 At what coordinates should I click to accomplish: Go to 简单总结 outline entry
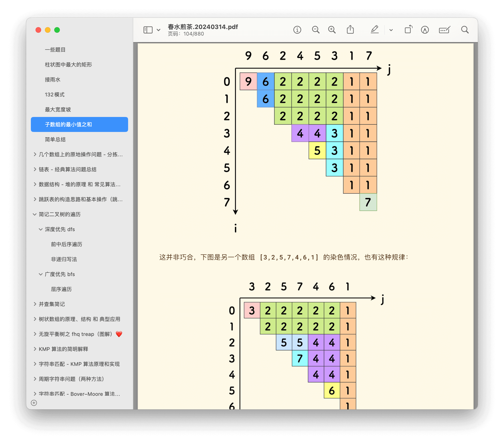tap(55, 139)
